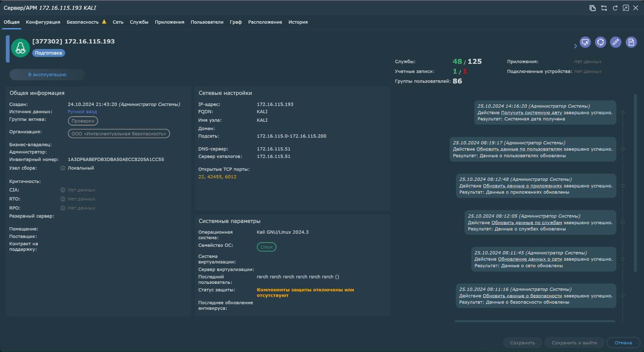Click the services count 48 / 125
This screenshot has height=352, width=644.
click(467, 61)
